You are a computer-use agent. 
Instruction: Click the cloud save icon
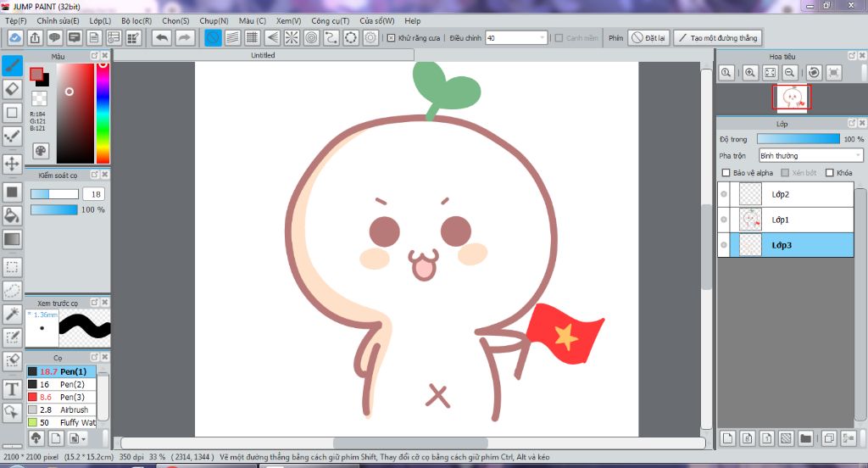(15, 37)
